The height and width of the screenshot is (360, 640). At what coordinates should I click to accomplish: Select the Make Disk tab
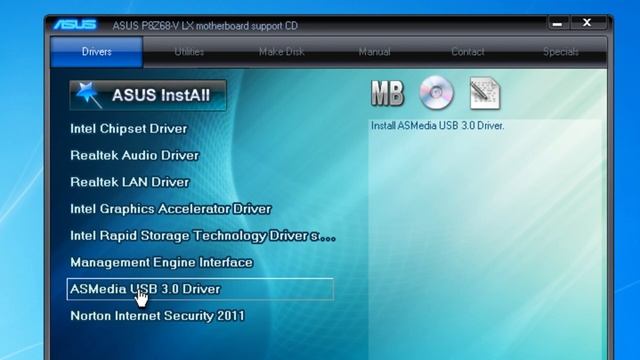(282, 52)
